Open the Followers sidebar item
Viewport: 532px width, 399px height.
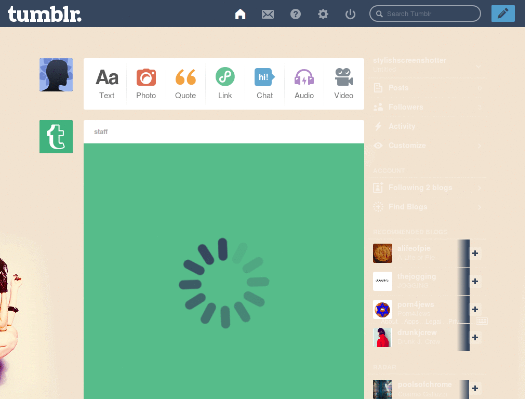[428, 107]
